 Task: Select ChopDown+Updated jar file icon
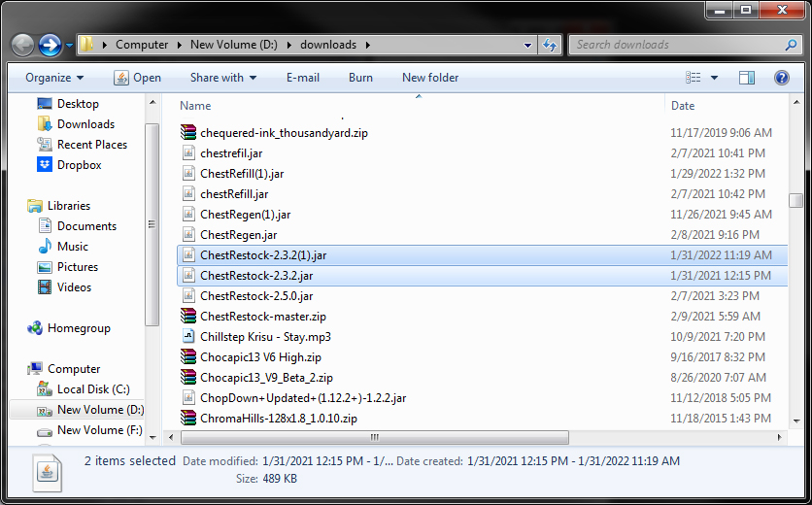point(188,398)
